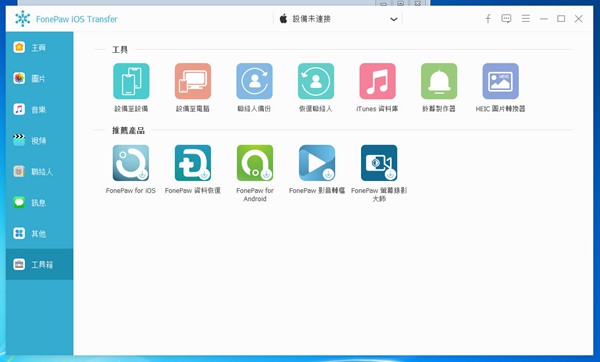The image size is (600, 362).
Task: Download FonePaw for iOS product
Action: click(x=131, y=163)
